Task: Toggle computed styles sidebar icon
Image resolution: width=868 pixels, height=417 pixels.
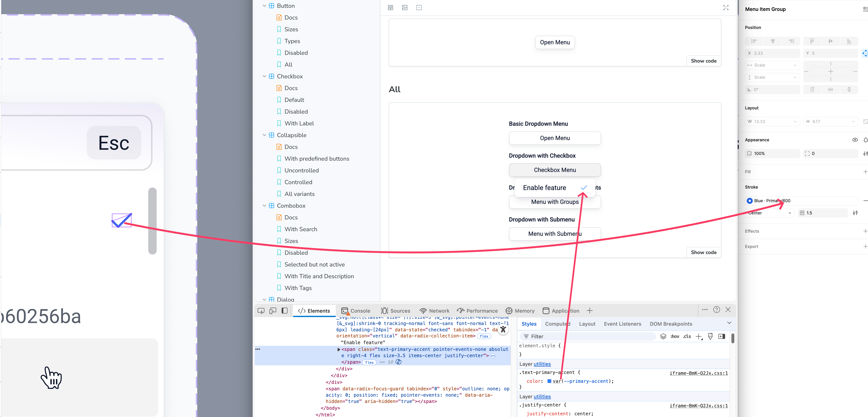Action: pyautogui.click(x=722, y=336)
